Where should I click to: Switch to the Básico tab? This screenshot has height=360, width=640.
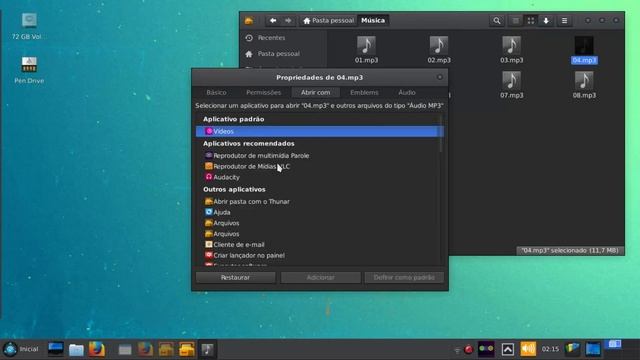[216, 93]
